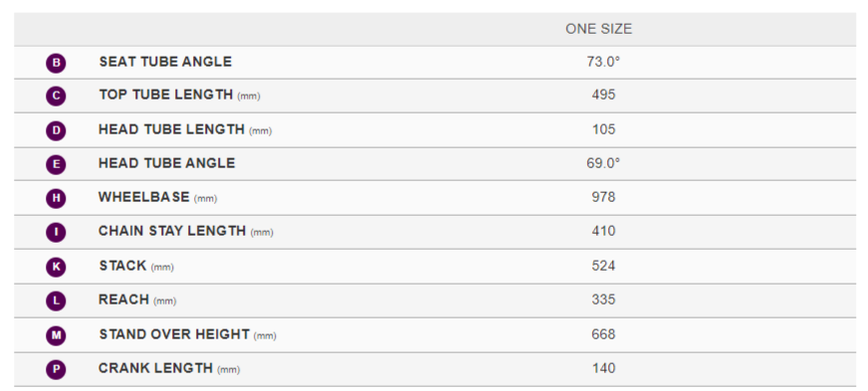The height and width of the screenshot is (391, 868).
Task: Click the STAND OVER HEIGHT value 668
Action: [603, 334]
